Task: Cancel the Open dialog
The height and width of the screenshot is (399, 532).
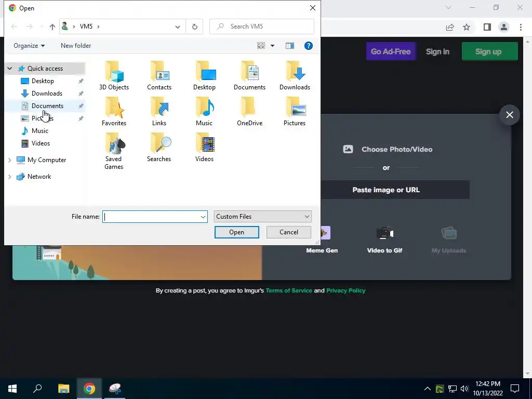Action: pos(289,232)
